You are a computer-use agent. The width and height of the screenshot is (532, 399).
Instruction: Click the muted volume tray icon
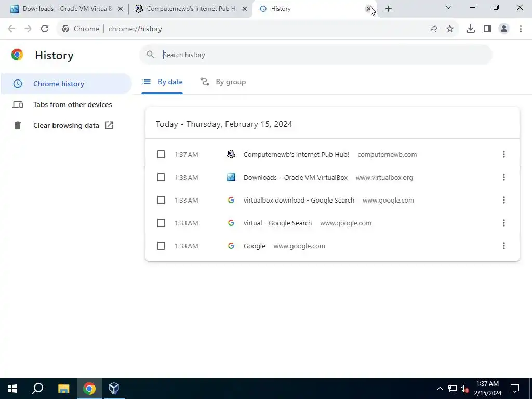point(465,389)
